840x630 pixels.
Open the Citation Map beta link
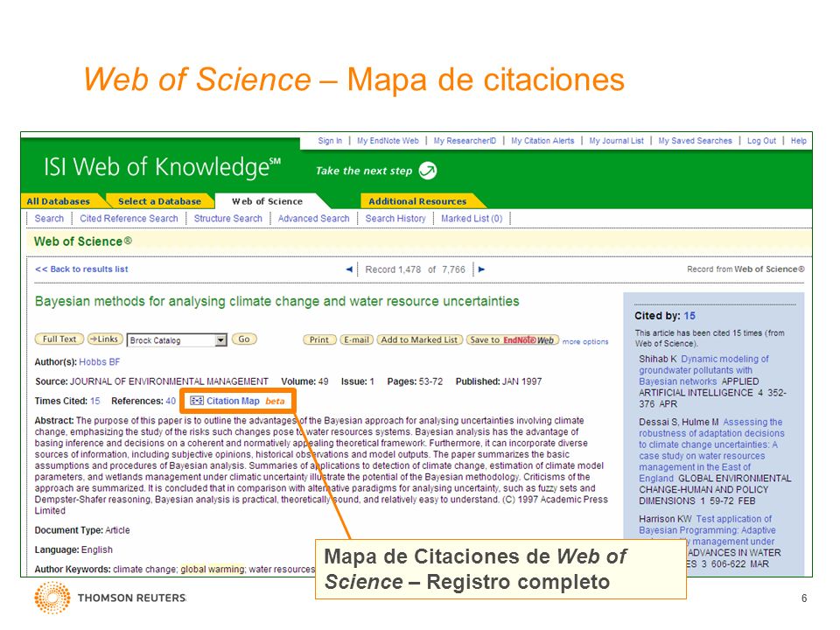tap(238, 402)
